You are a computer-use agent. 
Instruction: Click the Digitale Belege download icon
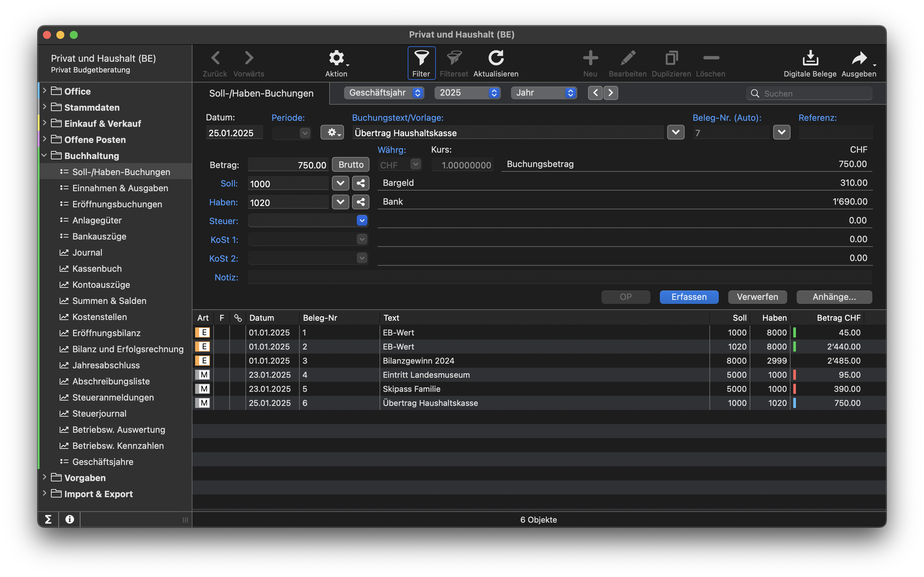810,58
